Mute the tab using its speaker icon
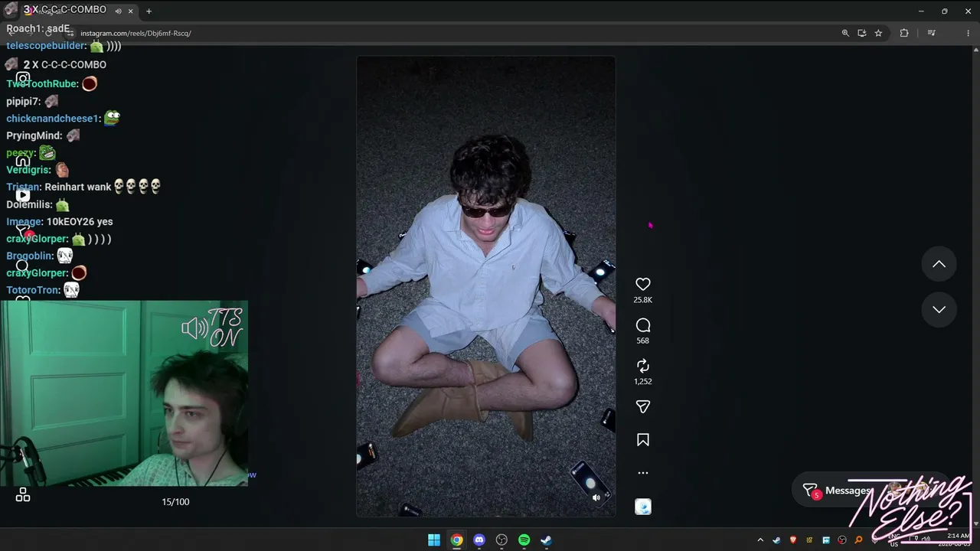Viewport: 980px width, 551px height. click(118, 11)
